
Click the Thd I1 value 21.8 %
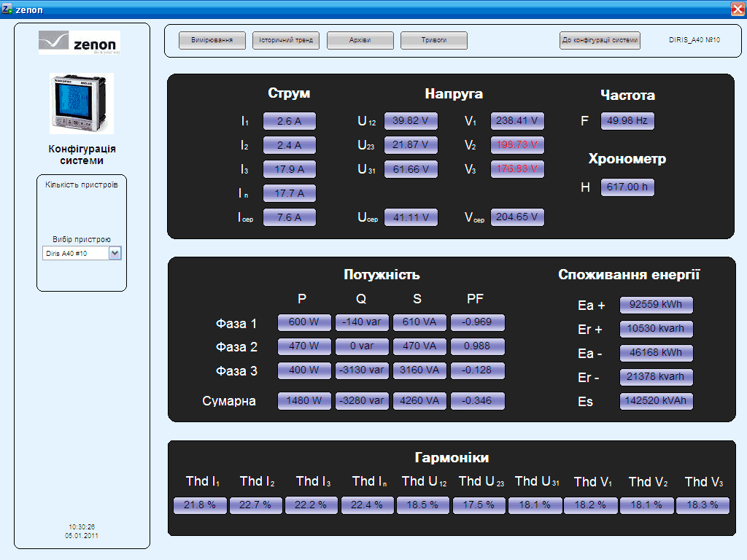(200, 505)
